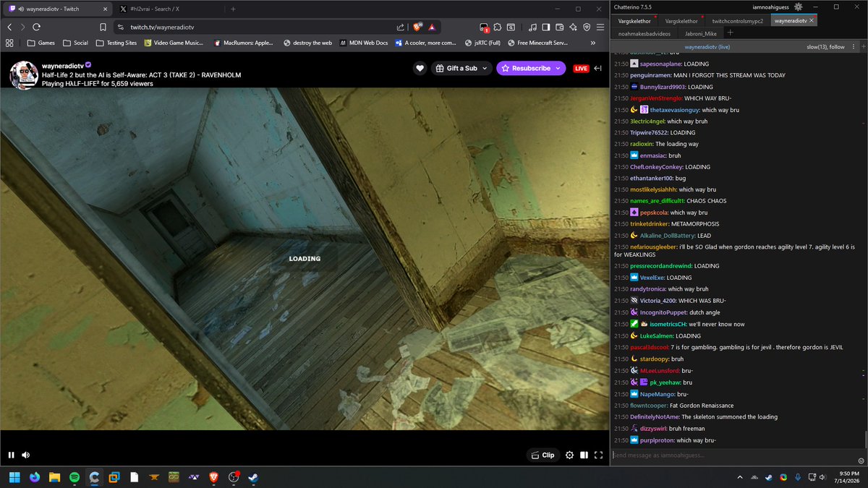The image size is (868, 488).
Task: Enter fullscreen on the Twitch player
Action: 598,455
